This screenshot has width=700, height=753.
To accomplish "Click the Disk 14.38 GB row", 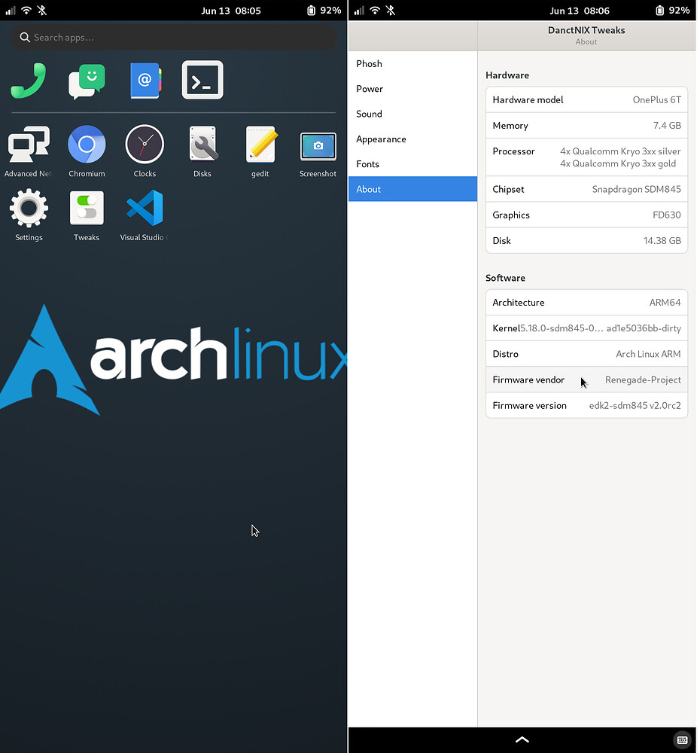I will pyautogui.click(x=586, y=241).
